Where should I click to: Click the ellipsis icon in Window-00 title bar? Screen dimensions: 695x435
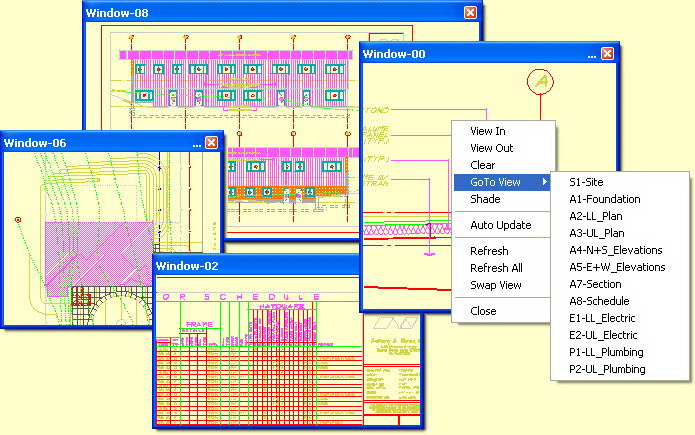coord(592,57)
